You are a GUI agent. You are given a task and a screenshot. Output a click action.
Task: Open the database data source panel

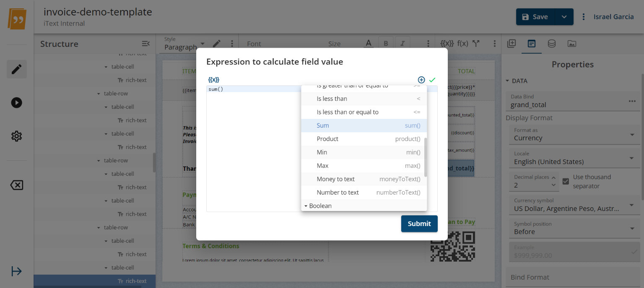tap(551, 43)
